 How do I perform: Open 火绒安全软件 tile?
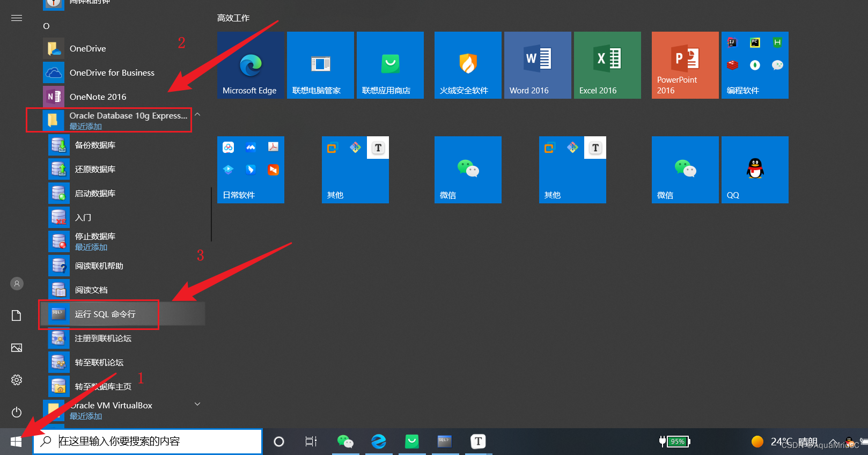pyautogui.click(x=468, y=65)
